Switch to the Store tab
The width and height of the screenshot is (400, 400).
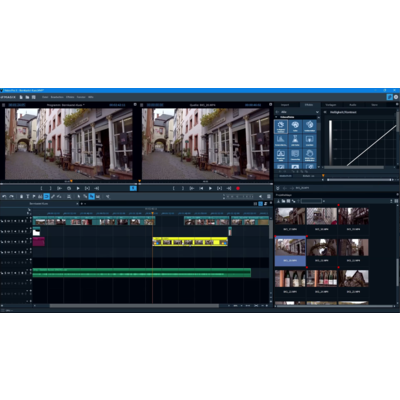[374, 105]
